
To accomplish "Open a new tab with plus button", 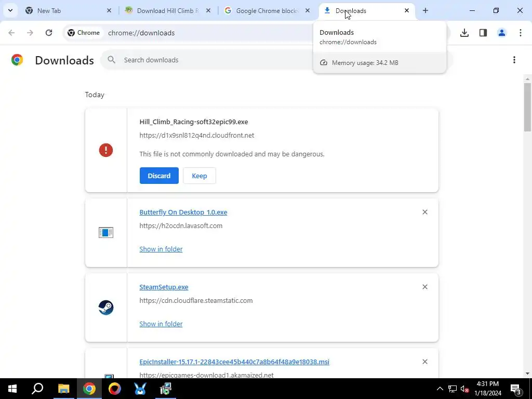I will [x=425, y=10].
